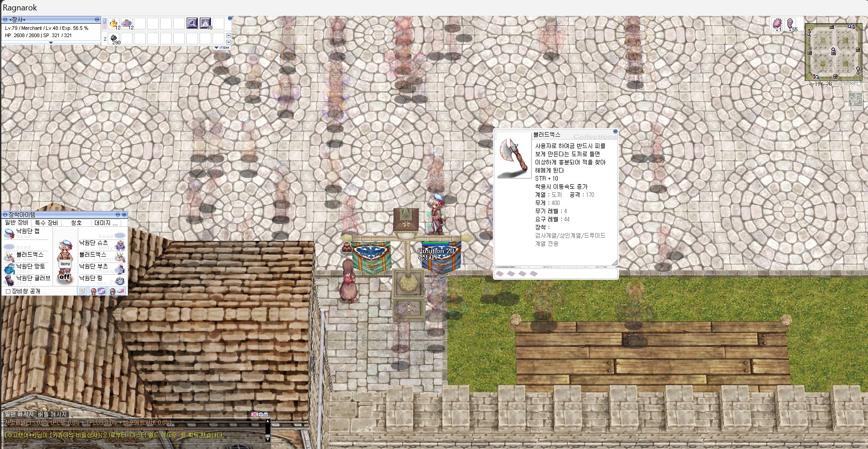Toggle the lock icon in the chat window
This screenshot has width=868, height=449.
tap(266, 414)
